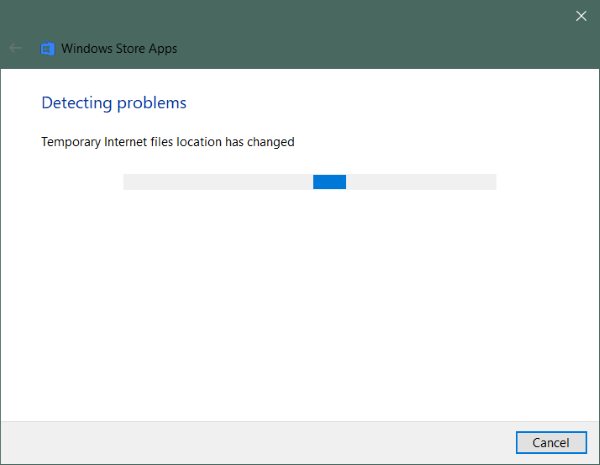Close the troubleshooter window

pyautogui.click(x=581, y=15)
